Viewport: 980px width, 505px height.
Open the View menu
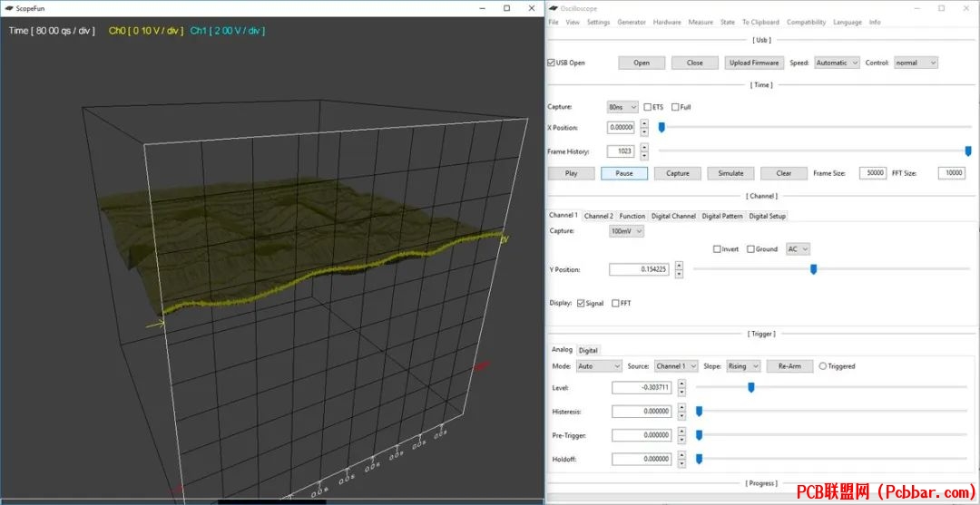[573, 22]
